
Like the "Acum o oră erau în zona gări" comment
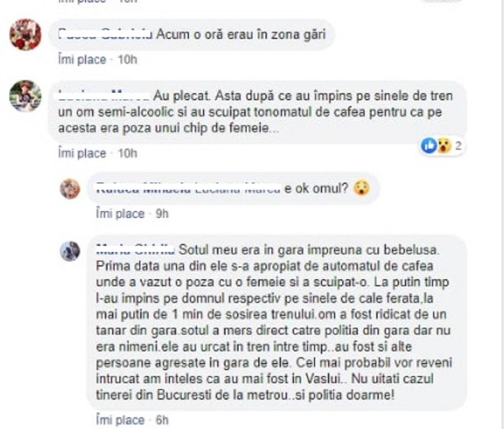pyautogui.click(x=82, y=60)
